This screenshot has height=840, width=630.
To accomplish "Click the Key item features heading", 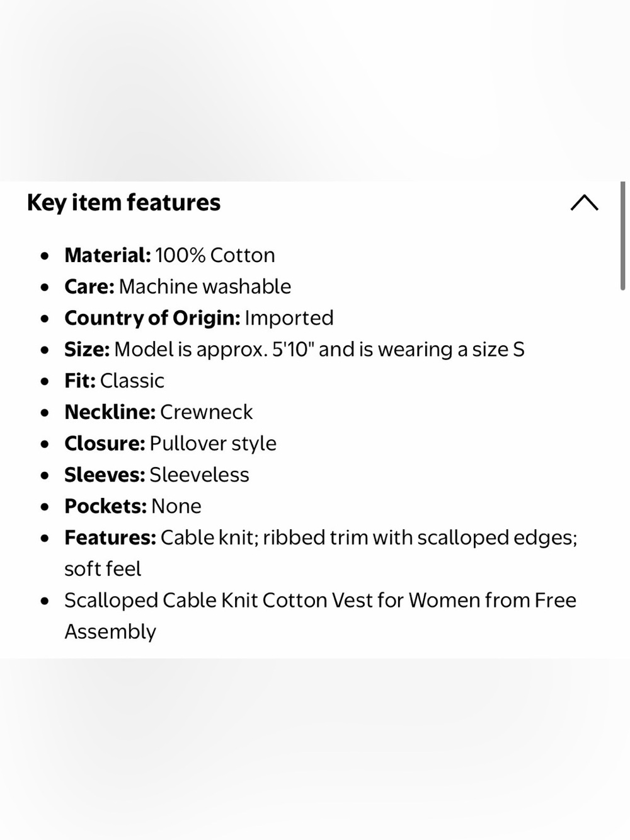I will [123, 202].
